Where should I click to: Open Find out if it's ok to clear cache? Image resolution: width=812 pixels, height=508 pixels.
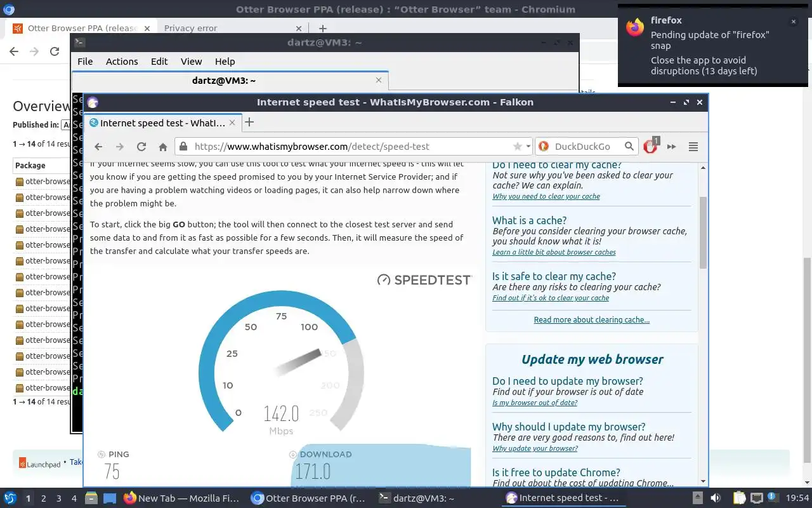(551, 298)
